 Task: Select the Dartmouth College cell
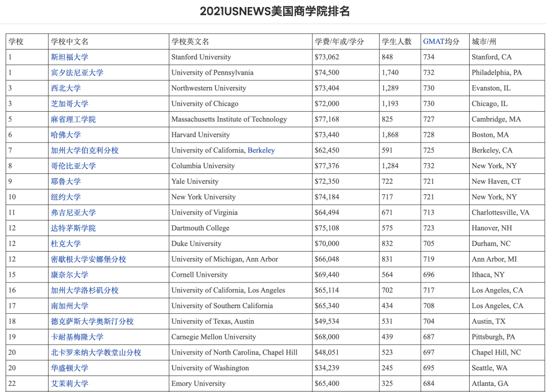point(240,228)
